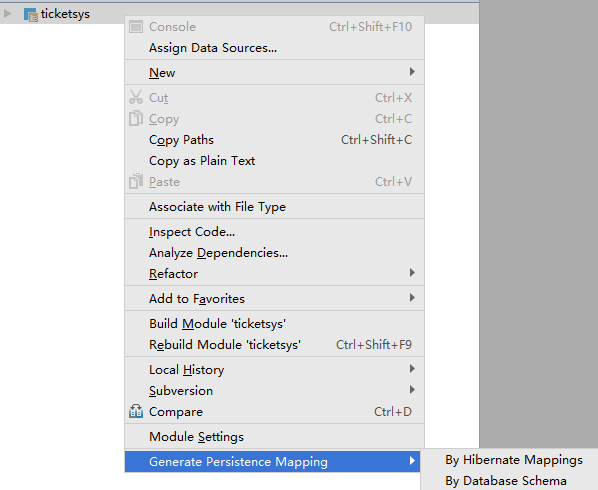The image size is (598, 490).
Task: Click the Console icon in menu
Action: pyautogui.click(x=136, y=27)
